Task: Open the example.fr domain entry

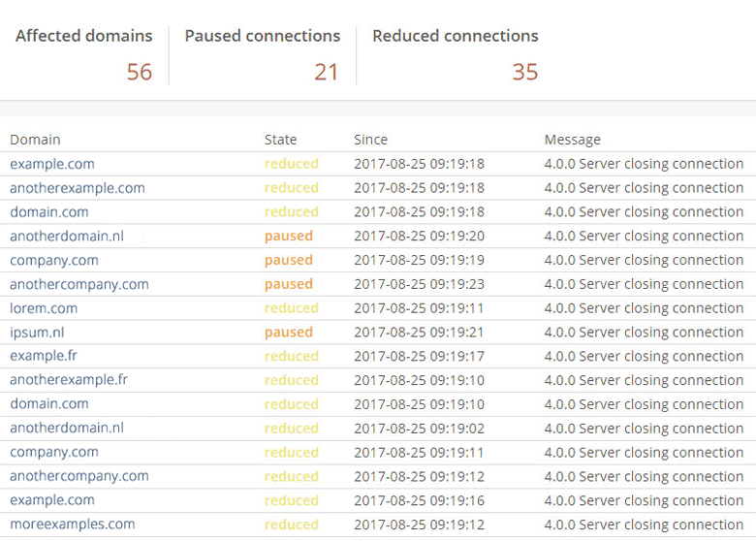Action: 44,356
